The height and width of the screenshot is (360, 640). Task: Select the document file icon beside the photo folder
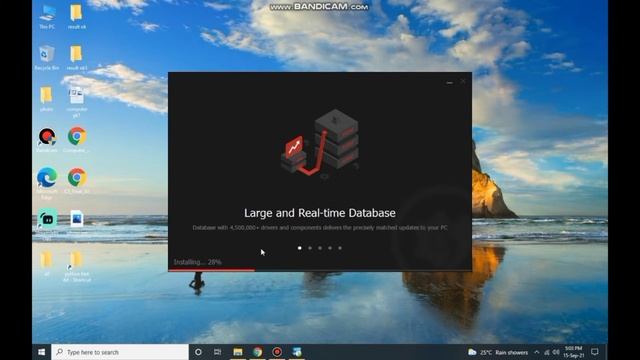[76, 102]
